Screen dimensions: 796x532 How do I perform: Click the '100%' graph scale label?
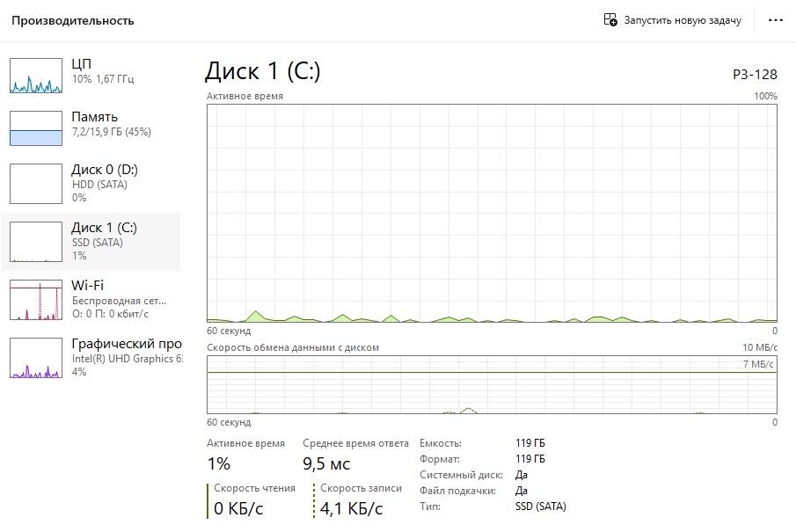pyautogui.click(x=765, y=96)
